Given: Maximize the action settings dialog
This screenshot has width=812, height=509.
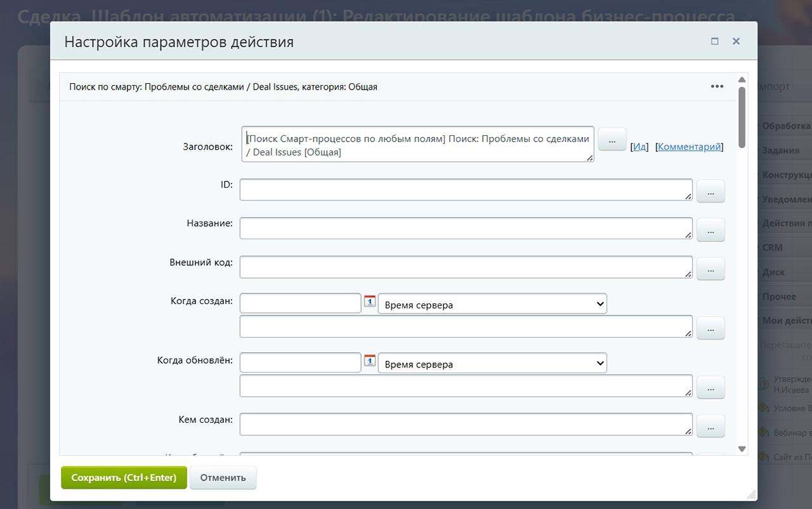Looking at the screenshot, I should point(715,41).
